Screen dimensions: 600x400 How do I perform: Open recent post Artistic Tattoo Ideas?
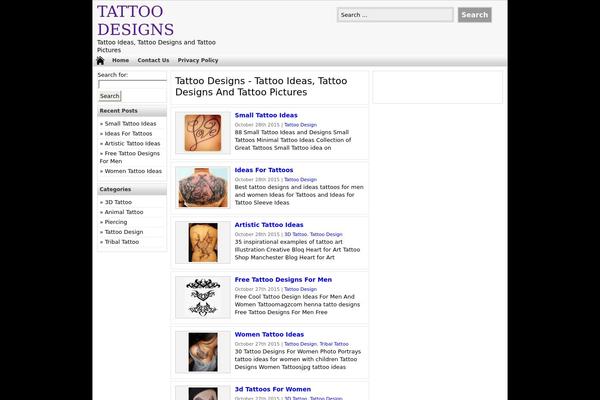pyautogui.click(x=132, y=144)
